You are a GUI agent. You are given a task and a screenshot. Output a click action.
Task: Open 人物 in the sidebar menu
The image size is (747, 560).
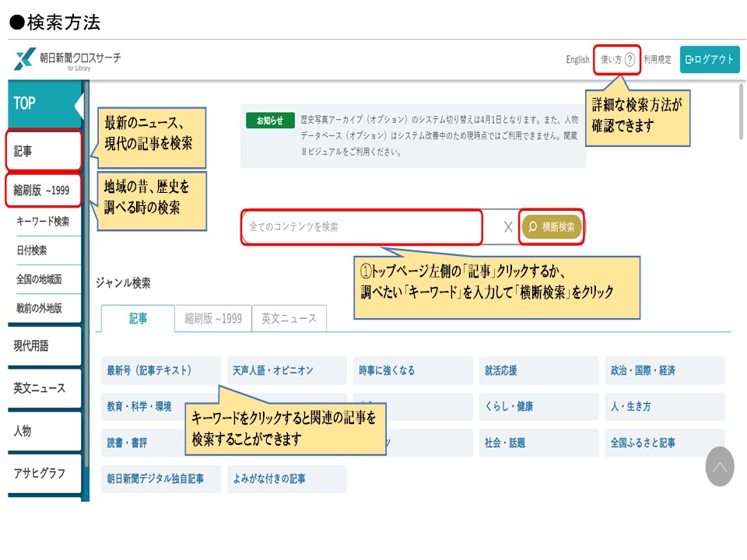pos(44,431)
